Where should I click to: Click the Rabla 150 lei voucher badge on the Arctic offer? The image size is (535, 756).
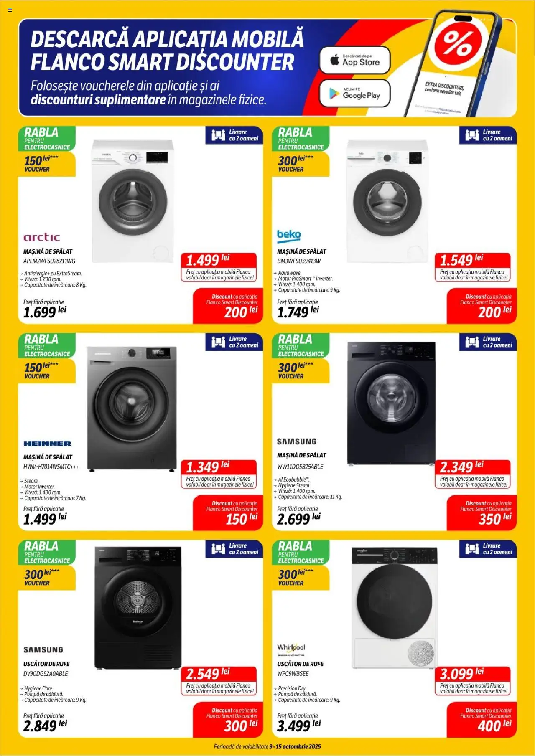tap(47, 151)
